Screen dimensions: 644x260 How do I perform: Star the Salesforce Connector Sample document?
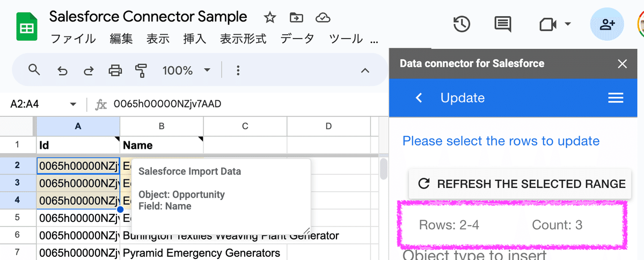click(270, 18)
